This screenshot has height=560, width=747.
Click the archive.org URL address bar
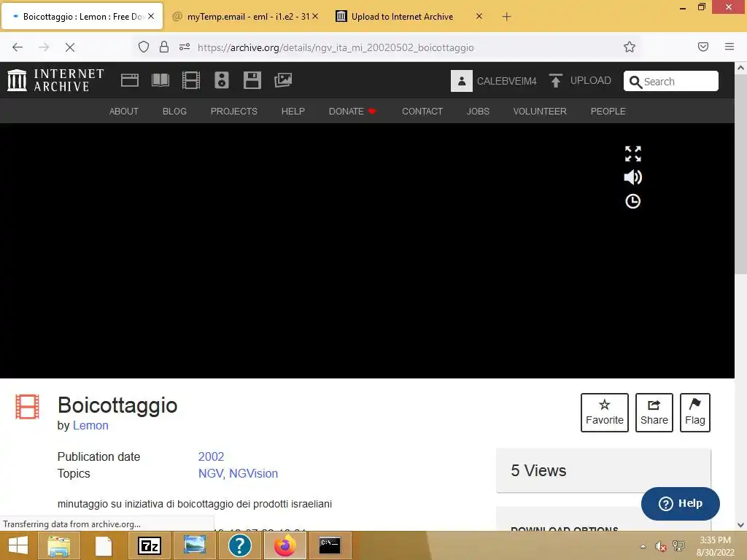(336, 47)
